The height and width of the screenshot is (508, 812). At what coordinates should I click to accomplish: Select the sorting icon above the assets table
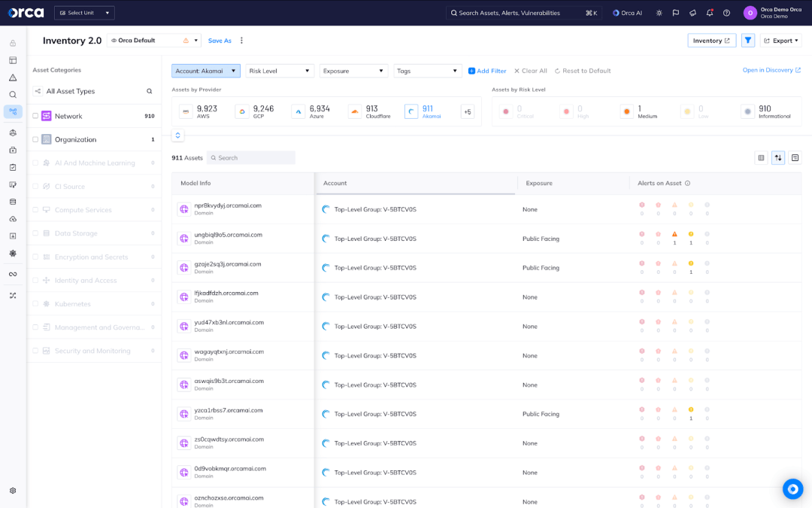click(x=777, y=157)
